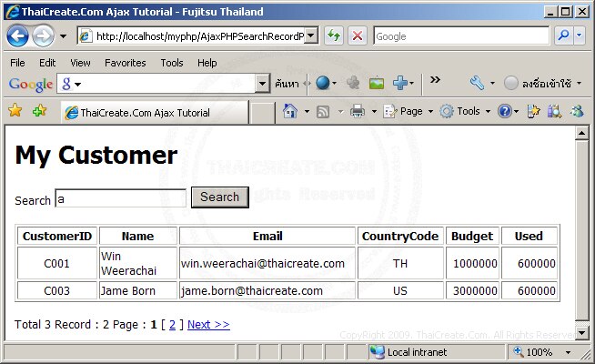Screen dimensions: 595x364
Task: Click the address bar URL field
Action: pyautogui.click(x=192, y=36)
